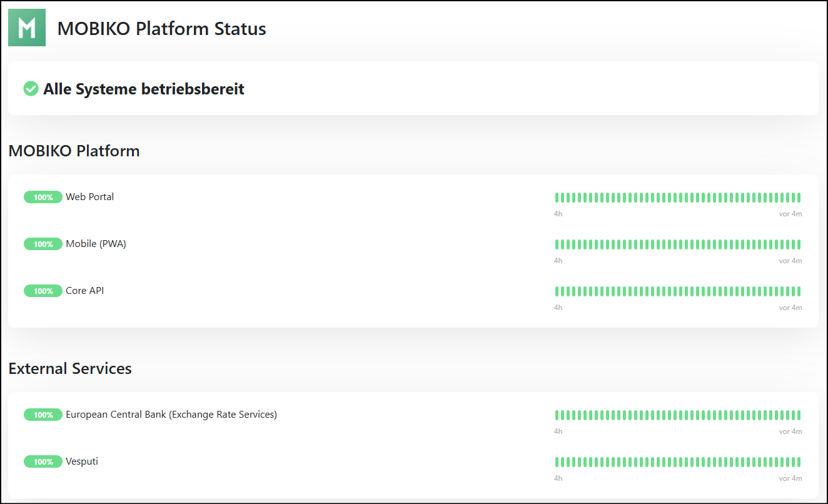The width and height of the screenshot is (828, 504).
Task: Click the 100% badge beside Web Portal
Action: point(43,197)
